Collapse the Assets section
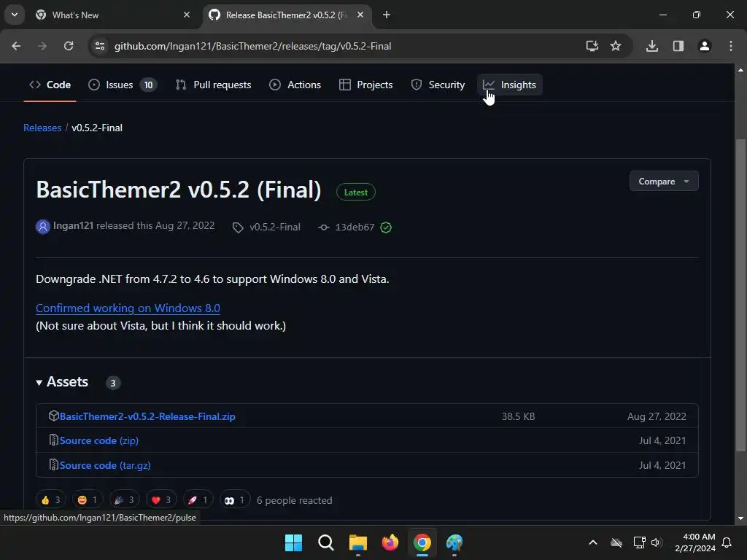Screen dimensions: 747x560 [62, 382]
